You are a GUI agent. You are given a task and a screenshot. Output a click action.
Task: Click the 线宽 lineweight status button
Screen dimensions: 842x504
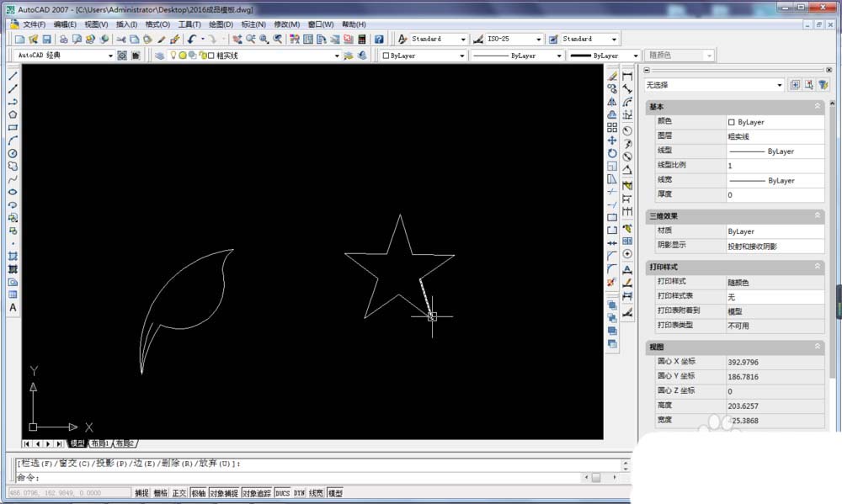(x=317, y=493)
